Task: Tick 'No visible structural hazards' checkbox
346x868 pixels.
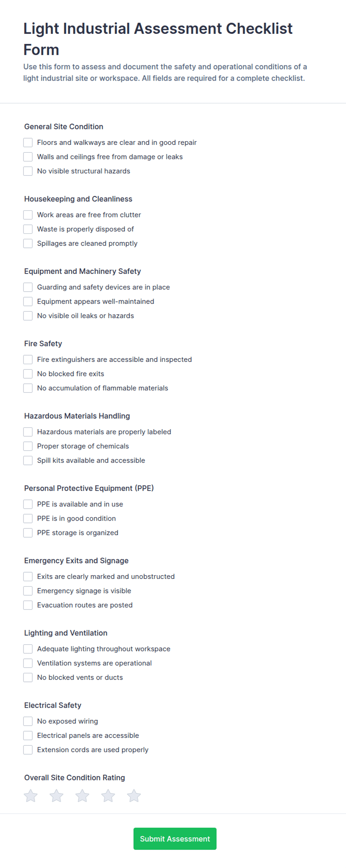Action: click(x=28, y=171)
